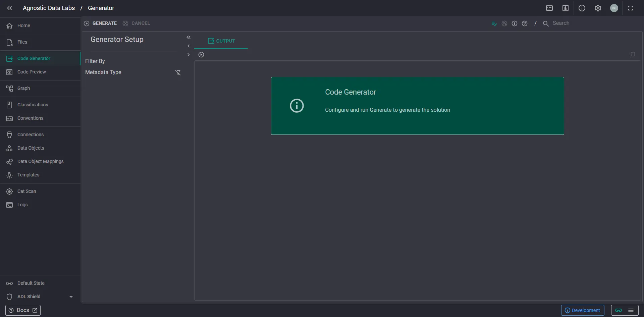Open the Code Generator sidebar item
Image resolution: width=644 pixels, height=317 pixels.
(34, 58)
